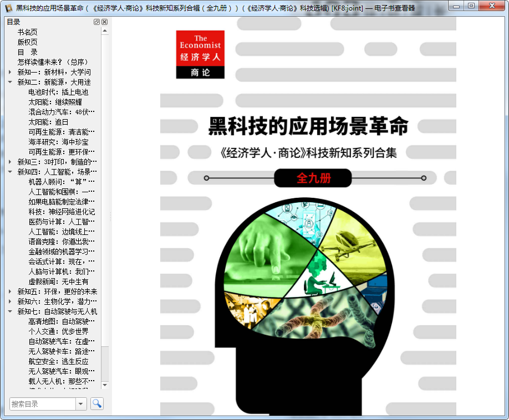Open 语音克隆:你道出我 chapter
This screenshot has height=420, width=509.
[62, 242]
